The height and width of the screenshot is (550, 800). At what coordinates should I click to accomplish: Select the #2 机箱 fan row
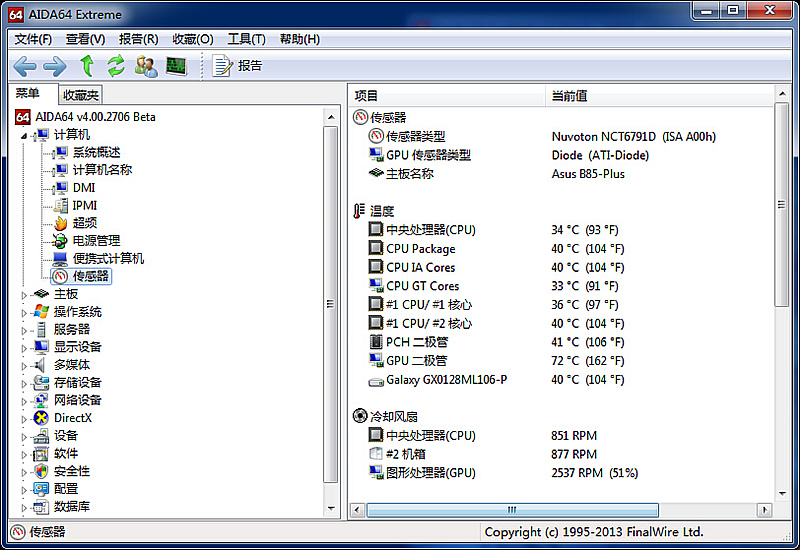pyautogui.click(x=561, y=454)
